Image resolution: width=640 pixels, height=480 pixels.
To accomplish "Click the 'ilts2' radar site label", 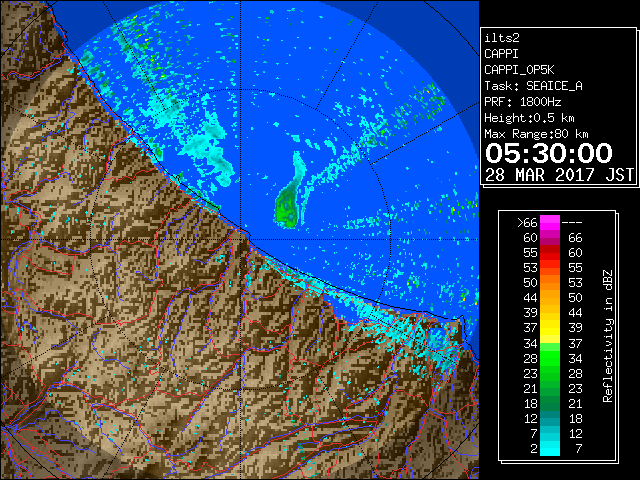I will coord(502,38).
